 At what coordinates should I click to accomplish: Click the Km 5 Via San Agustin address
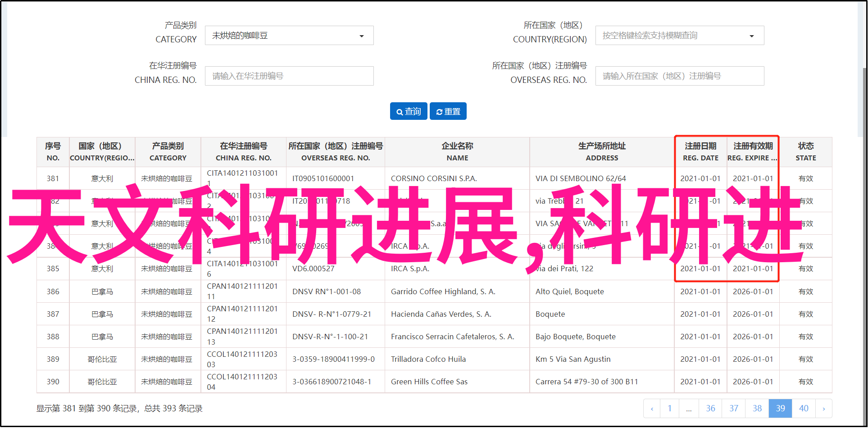click(573, 359)
